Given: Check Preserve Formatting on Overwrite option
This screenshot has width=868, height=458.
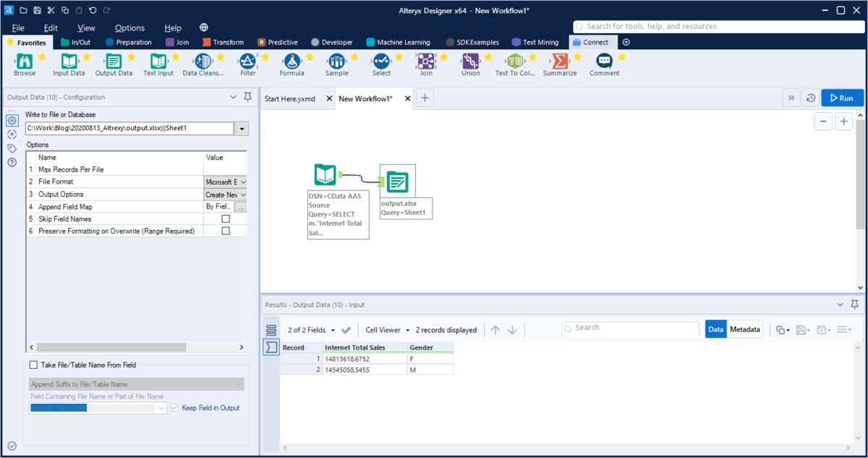Looking at the screenshot, I should [226, 231].
